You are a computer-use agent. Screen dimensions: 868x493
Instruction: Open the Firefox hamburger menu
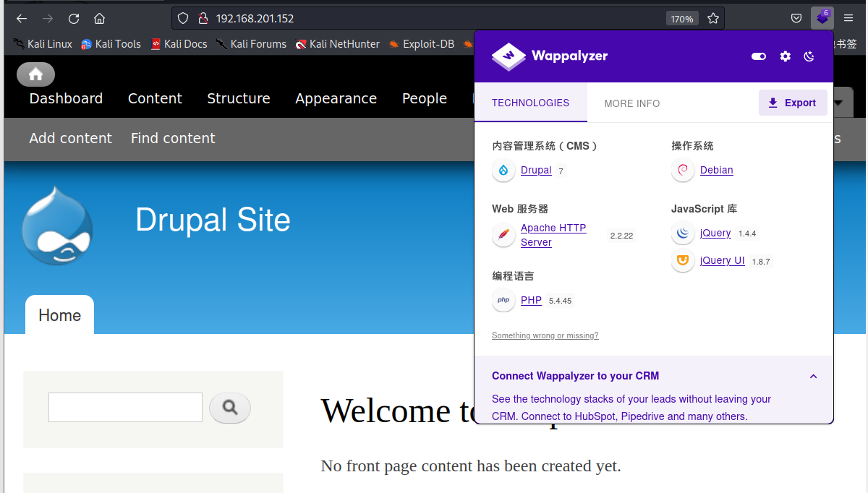click(848, 19)
